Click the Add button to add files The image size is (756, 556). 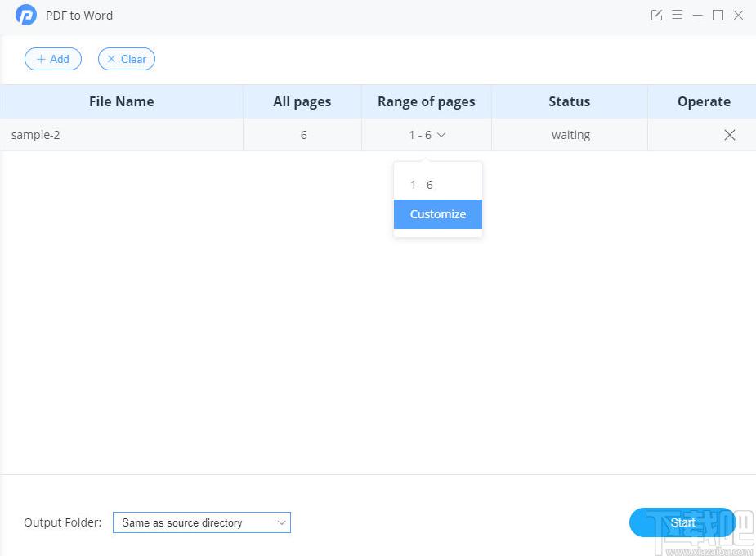coord(53,59)
